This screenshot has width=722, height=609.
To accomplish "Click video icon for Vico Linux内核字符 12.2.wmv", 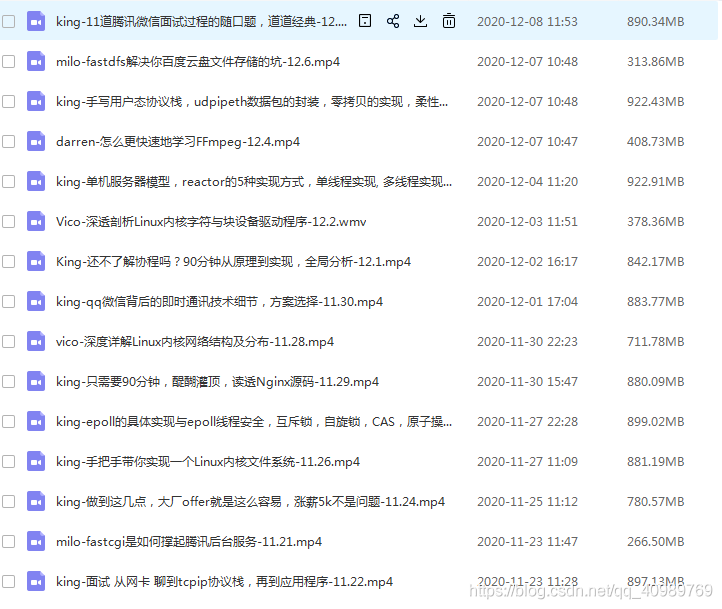I will click(36, 221).
